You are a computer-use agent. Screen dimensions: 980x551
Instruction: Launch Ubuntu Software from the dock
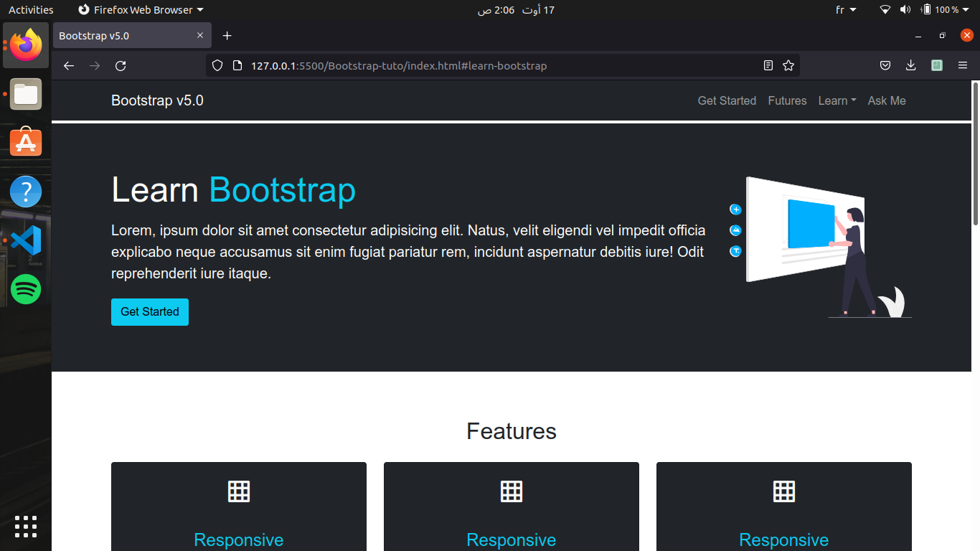26,143
